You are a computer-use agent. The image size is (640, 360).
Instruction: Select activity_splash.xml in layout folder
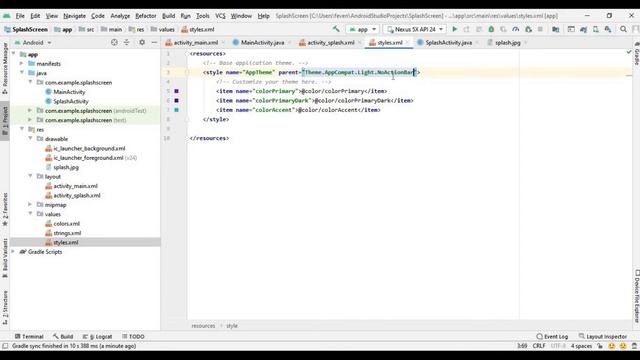(x=77, y=195)
